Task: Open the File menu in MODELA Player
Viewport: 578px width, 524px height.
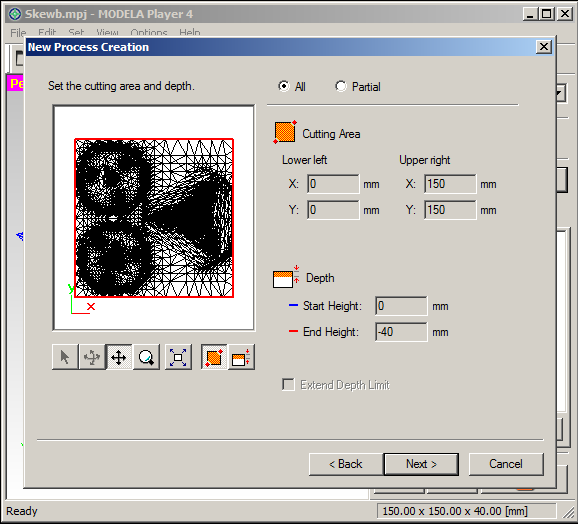Action: (18, 32)
